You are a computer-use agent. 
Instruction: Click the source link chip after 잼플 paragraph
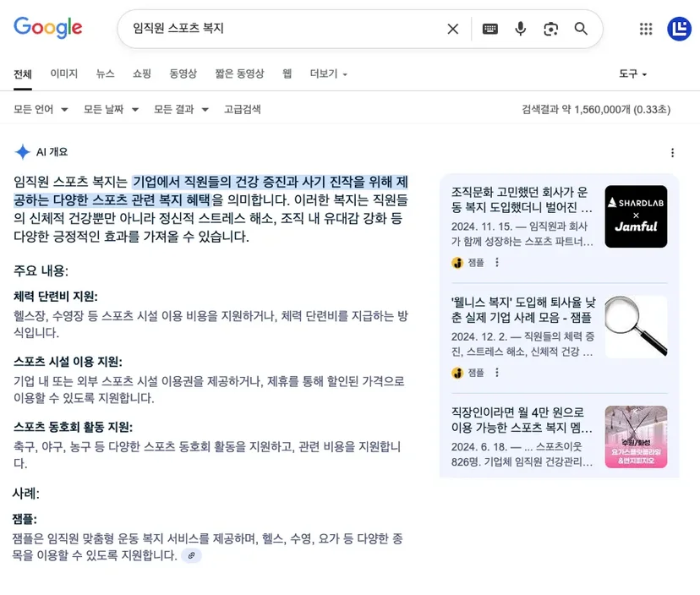(x=191, y=555)
